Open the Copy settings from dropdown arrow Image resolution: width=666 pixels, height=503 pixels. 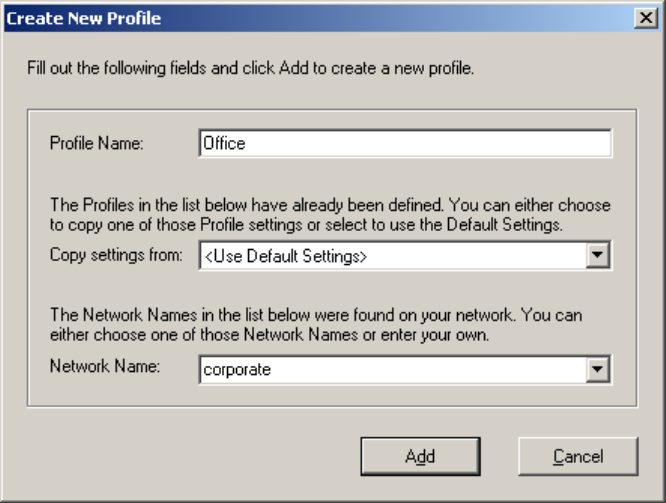pos(597,255)
